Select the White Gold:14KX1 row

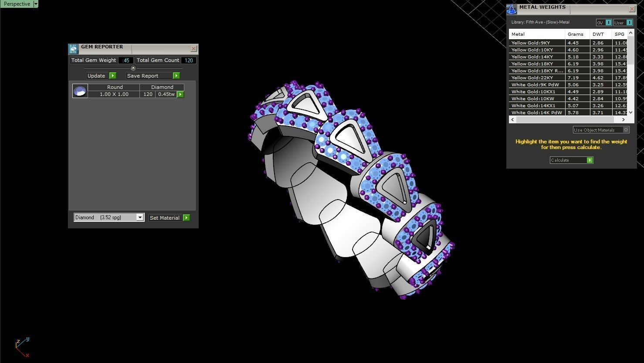coord(568,105)
